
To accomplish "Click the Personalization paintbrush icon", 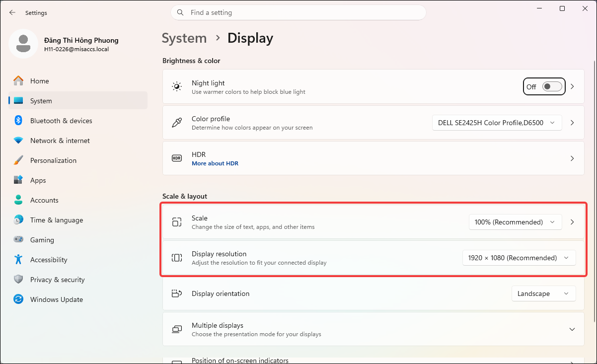I will pos(18,160).
